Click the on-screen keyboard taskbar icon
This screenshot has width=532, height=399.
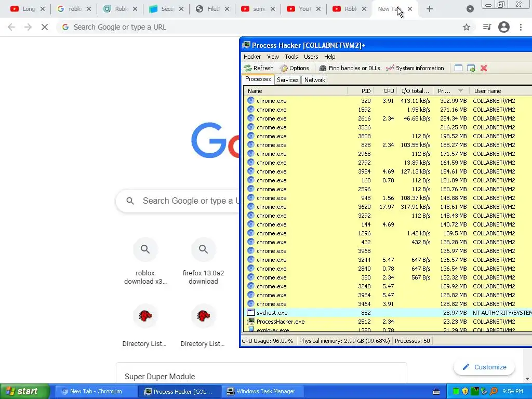click(x=436, y=392)
